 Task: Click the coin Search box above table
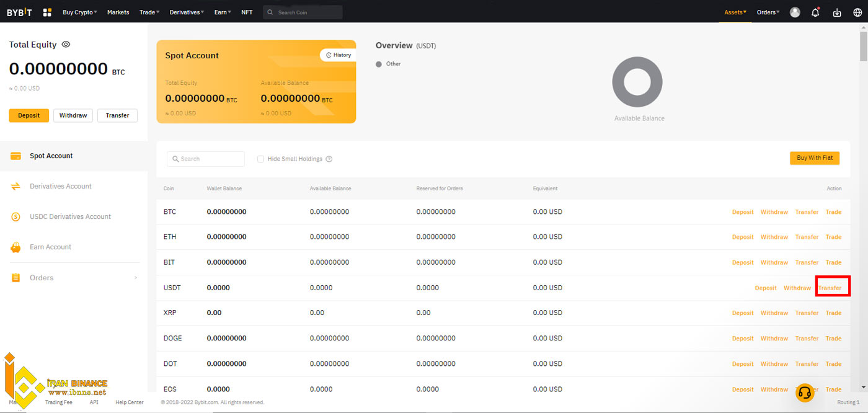click(x=206, y=159)
